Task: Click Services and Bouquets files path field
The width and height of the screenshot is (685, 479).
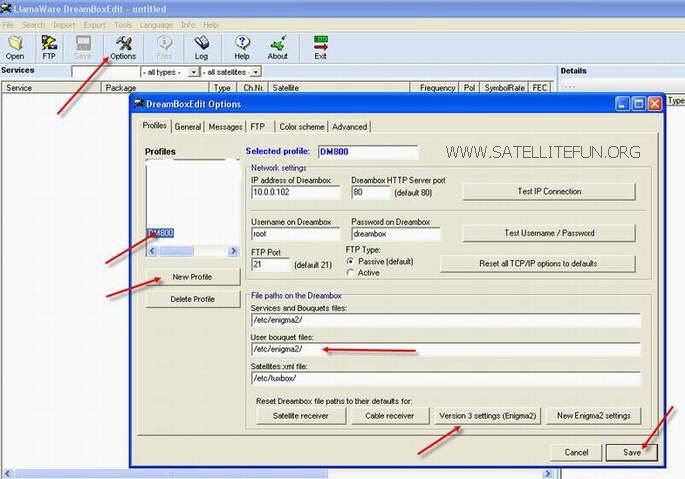Action: (x=446, y=320)
